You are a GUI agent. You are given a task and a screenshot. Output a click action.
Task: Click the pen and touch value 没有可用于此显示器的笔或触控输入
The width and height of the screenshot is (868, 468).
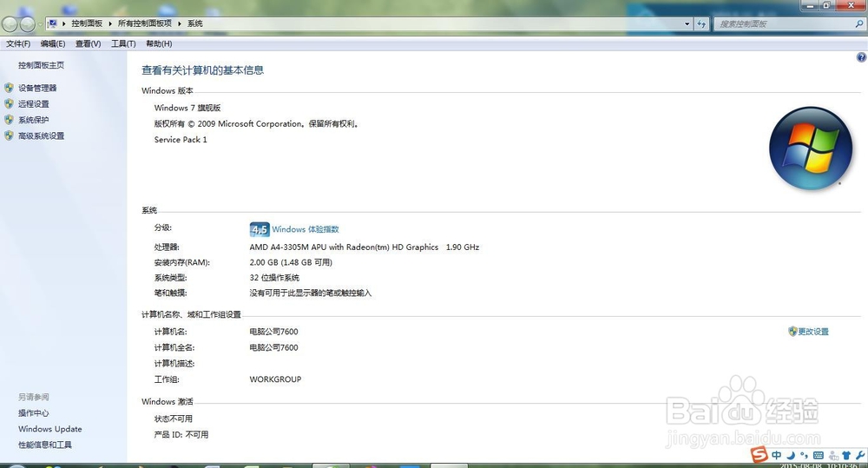click(x=310, y=293)
